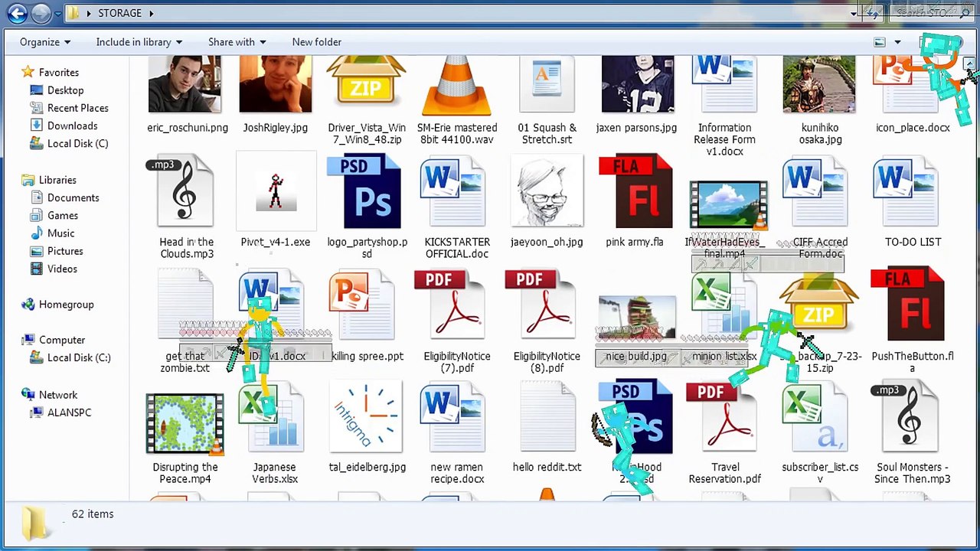
Task: Open ALANSPC under Network
Action: [60, 412]
